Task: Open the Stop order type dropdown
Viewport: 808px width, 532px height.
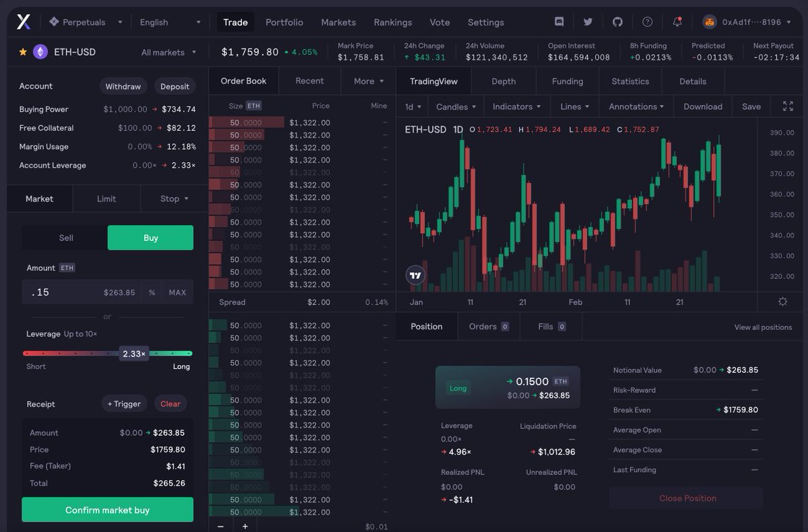Action: 174,199
